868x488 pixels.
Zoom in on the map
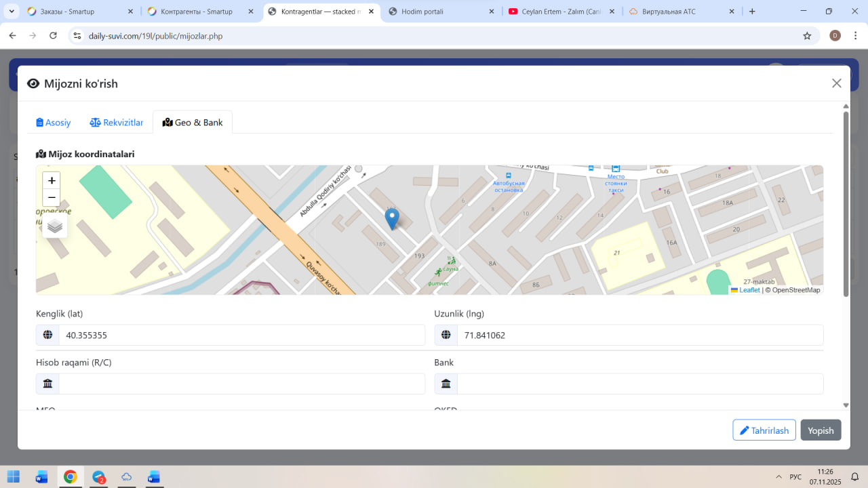[x=52, y=180]
